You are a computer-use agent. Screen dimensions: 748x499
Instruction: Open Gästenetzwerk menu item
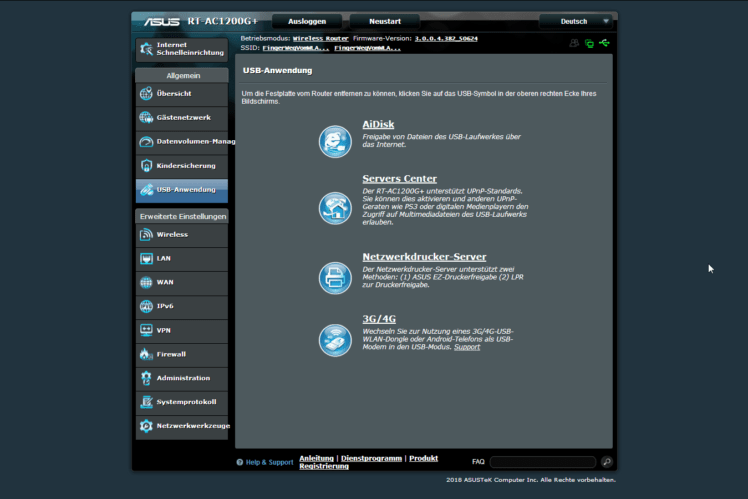click(x=184, y=118)
